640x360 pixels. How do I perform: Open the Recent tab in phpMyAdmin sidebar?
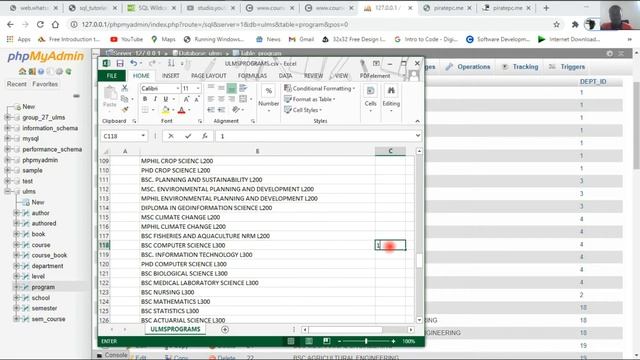tap(17, 84)
